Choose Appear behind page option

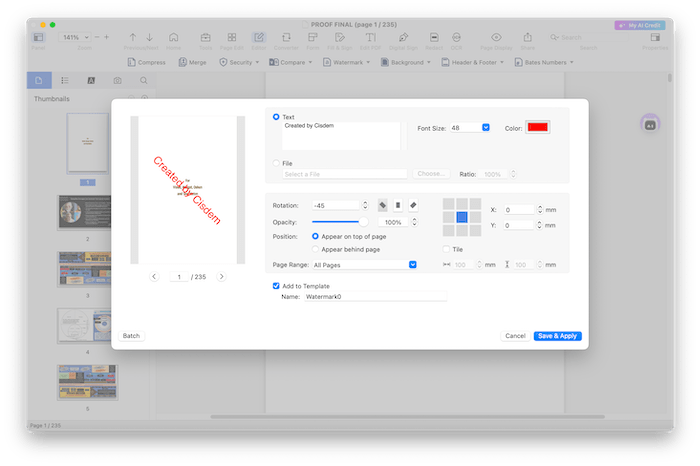click(x=315, y=249)
